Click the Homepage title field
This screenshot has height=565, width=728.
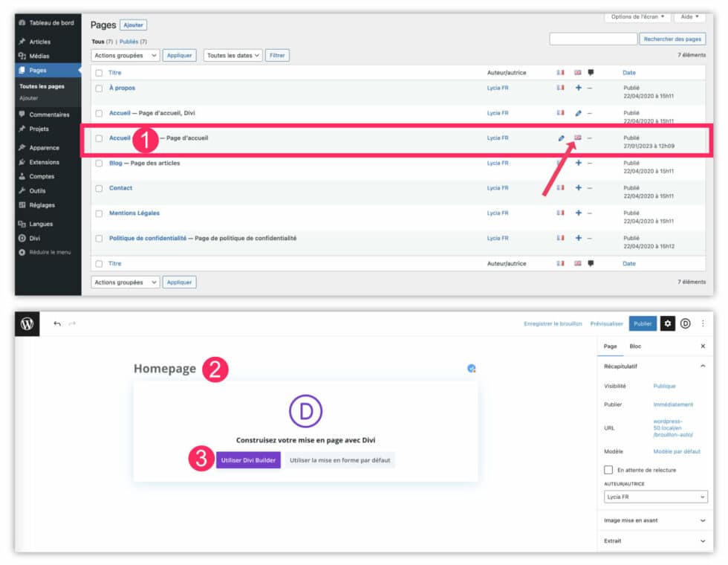(164, 367)
